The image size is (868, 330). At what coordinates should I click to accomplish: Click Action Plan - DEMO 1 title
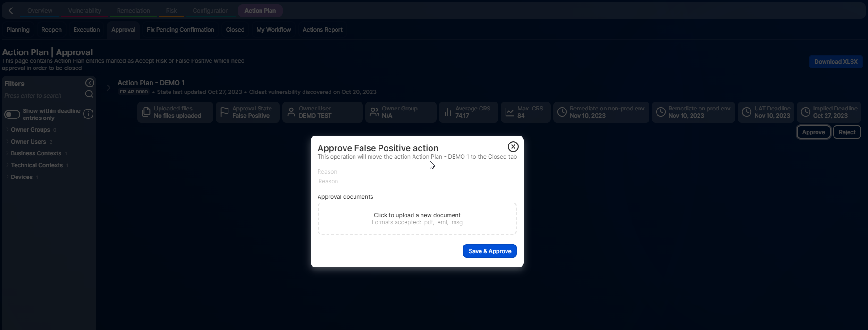(x=151, y=83)
